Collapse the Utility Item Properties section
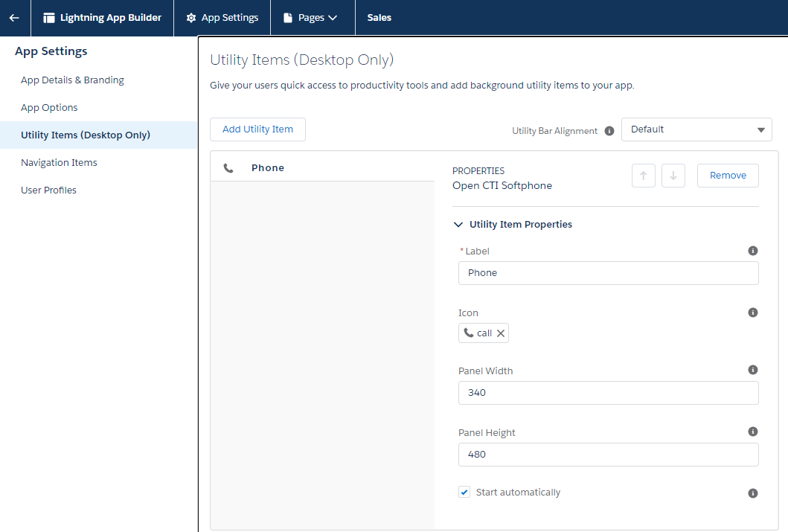This screenshot has width=788, height=532. tap(458, 224)
